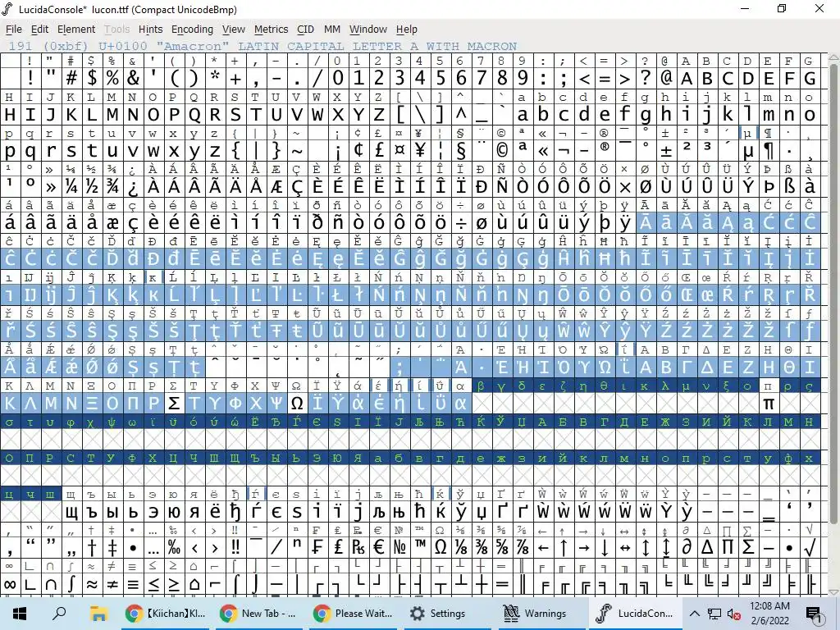The width and height of the screenshot is (840, 630).
Task: Open the View menu
Action: (234, 30)
